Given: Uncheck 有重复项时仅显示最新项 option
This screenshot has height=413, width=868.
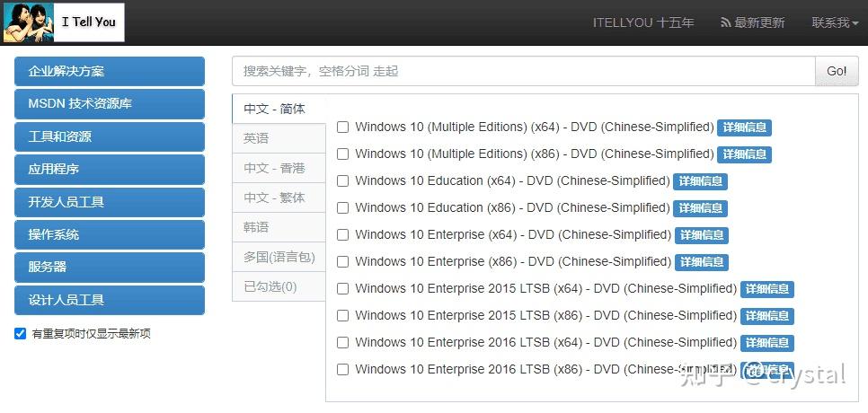Looking at the screenshot, I should pyautogui.click(x=21, y=333).
